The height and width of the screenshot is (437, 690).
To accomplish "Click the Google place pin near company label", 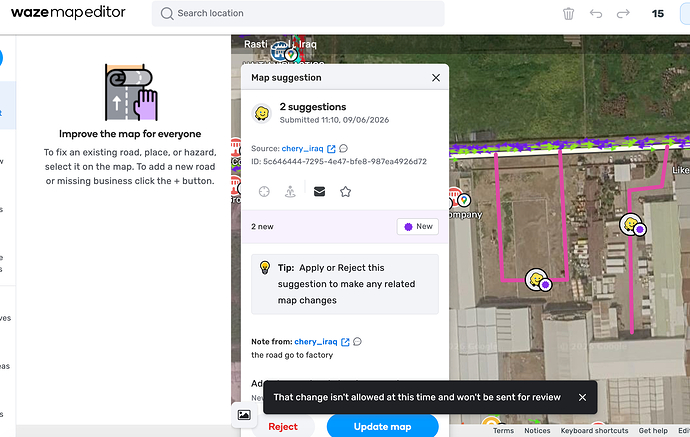I will point(463,201).
